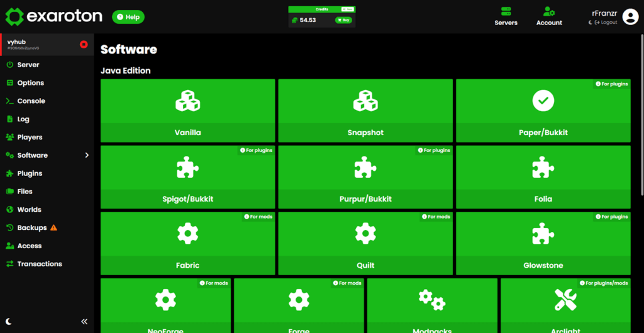Image resolution: width=644 pixels, height=333 pixels.
Task: Select the Snapshot software card
Action: click(x=365, y=111)
